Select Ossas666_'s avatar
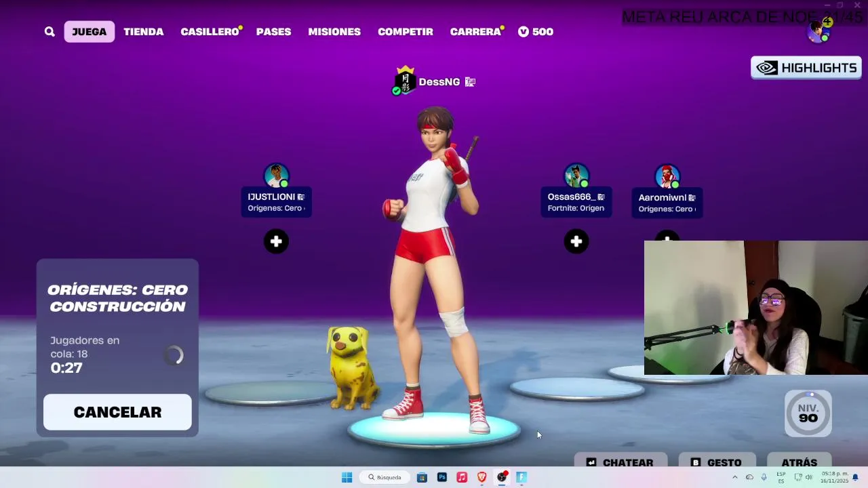Image resolution: width=868 pixels, height=488 pixels. point(576,176)
